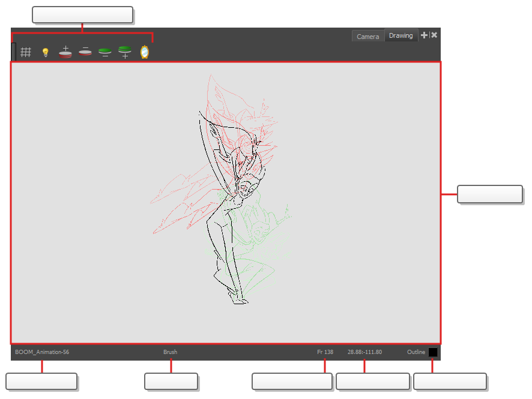Click the black Outline color swatch

tap(433, 352)
